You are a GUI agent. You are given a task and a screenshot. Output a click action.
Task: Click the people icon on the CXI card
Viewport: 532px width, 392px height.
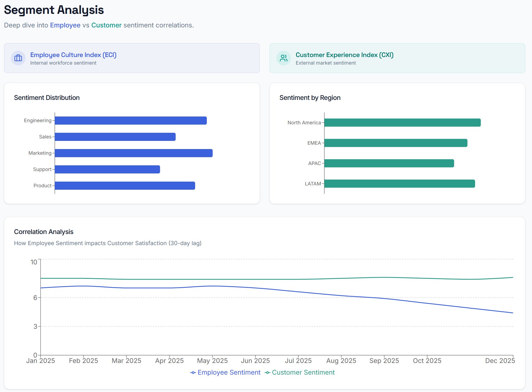[283, 58]
